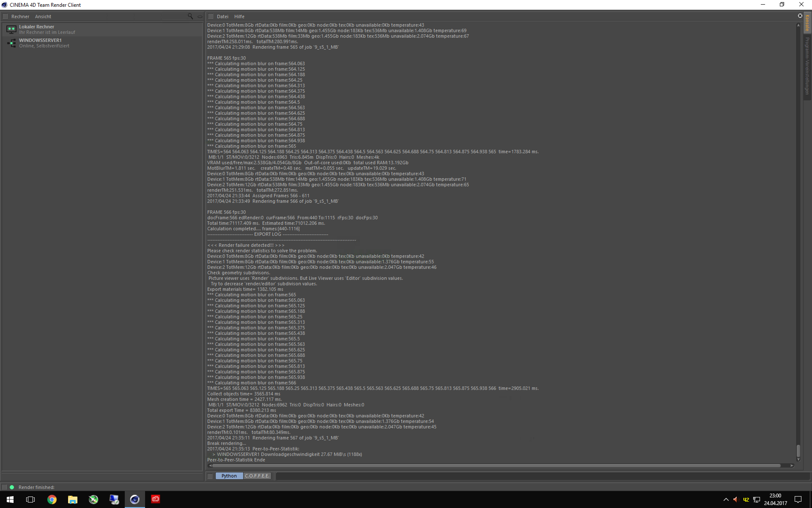Open the Windows Action Center
The width and height of the screenshot is (812, 508).
pos(798,499)
